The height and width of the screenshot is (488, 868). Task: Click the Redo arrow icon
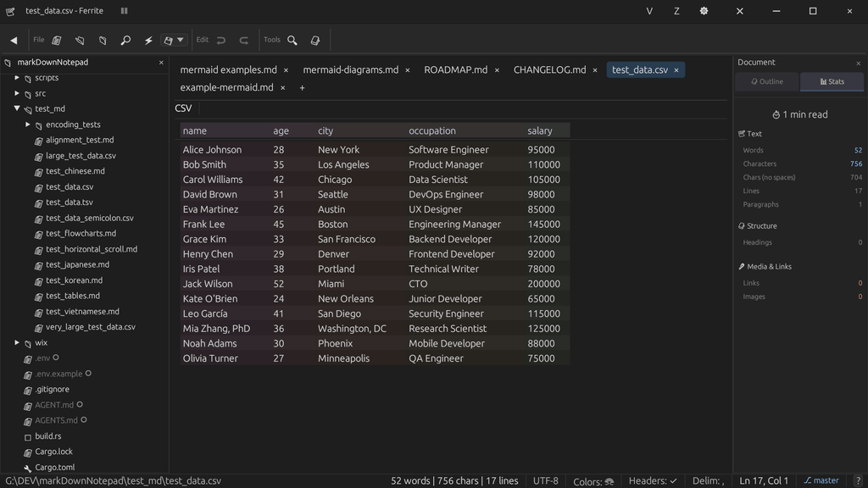243,40
